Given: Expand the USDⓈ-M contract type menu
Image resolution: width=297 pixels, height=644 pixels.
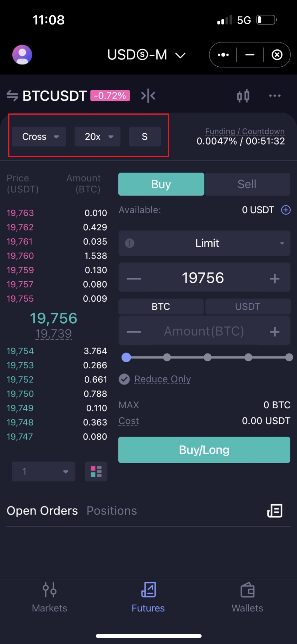Looking at the screenshot, I should [146, 55].
